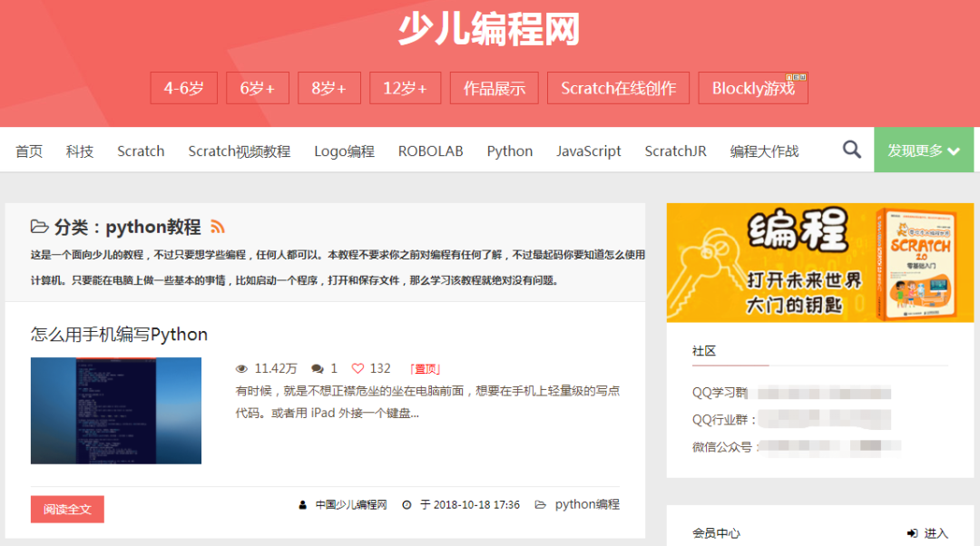Select the 6岁+ age button
Viewport: 980px width, 546px height.
258,88
